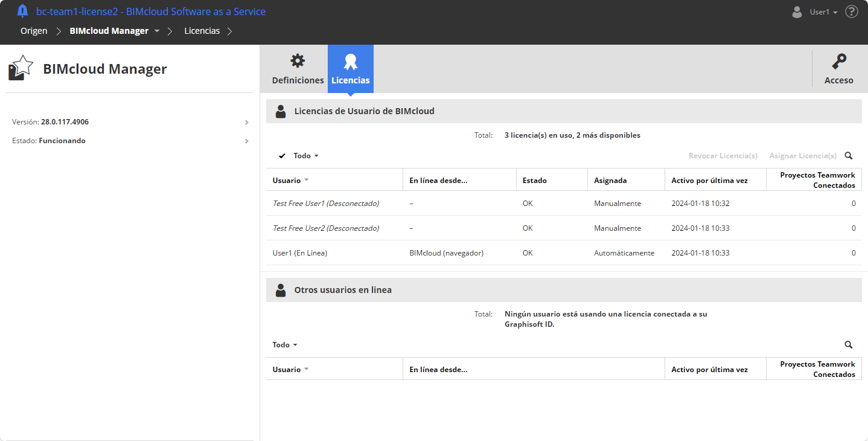Select the Licencias ribbon tab

[x=351, y=69]
